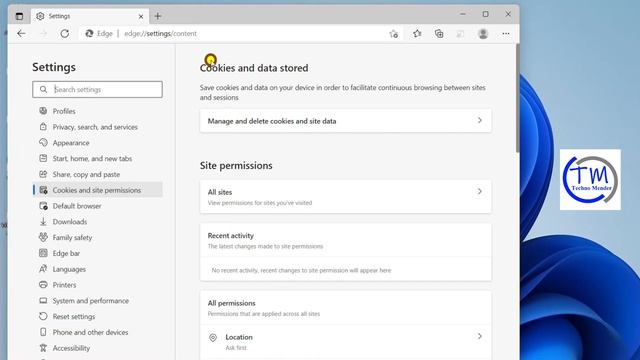Click the Recent activity heading
Viewport: 640px width, 360px height.
(x=231, y=236)
